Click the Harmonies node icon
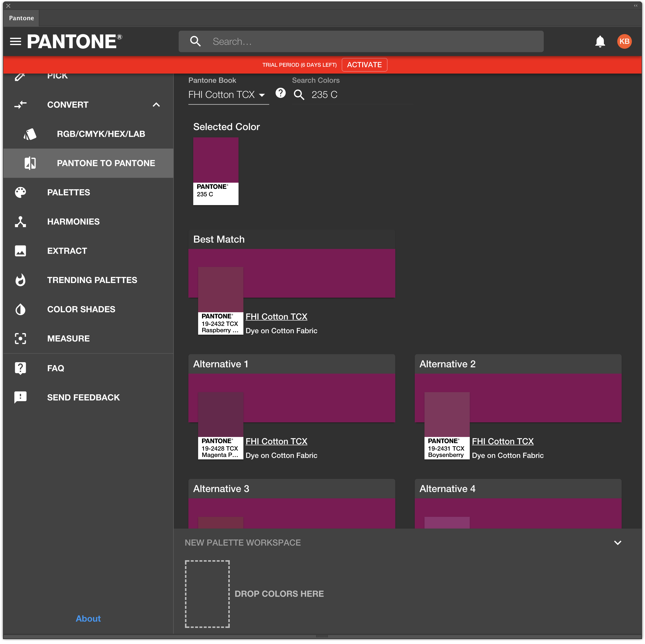This screenshot has height=644, width=645. pyautogui.click(x=20, y=221)
